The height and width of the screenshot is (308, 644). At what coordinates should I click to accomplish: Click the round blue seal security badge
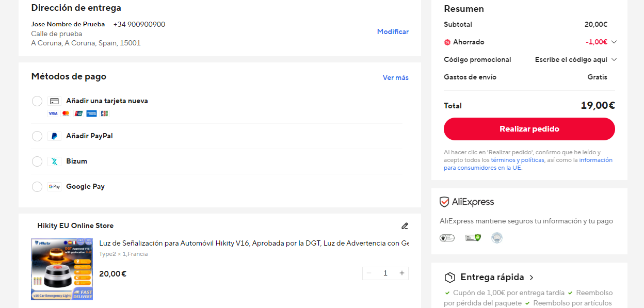point(497,238)
